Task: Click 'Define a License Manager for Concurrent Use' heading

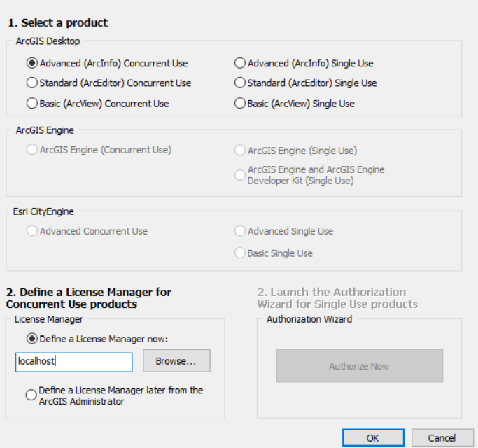Action: [88, 298]
